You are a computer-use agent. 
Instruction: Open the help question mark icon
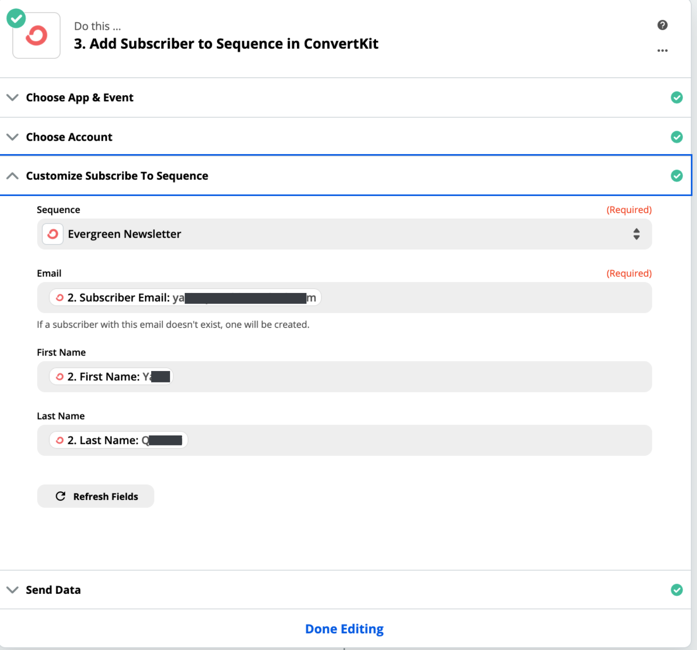click(x=662, y=25)
